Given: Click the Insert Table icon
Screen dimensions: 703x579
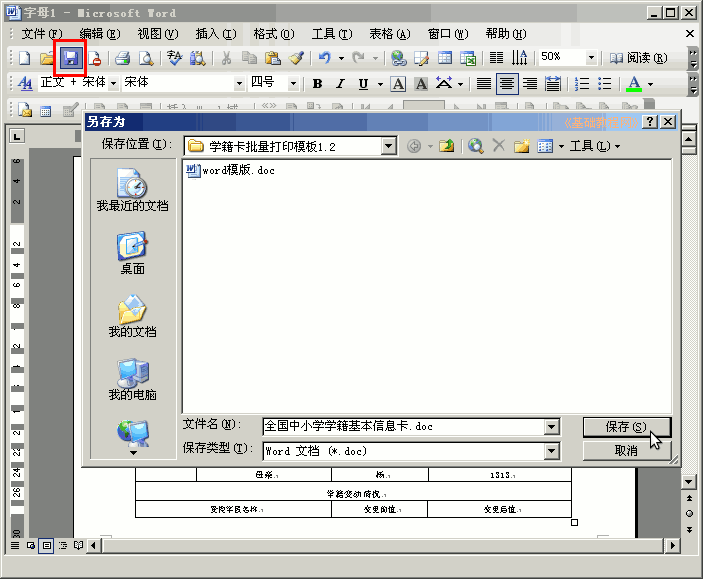Looking at the screenshot, I should click(x=445, y=58).
